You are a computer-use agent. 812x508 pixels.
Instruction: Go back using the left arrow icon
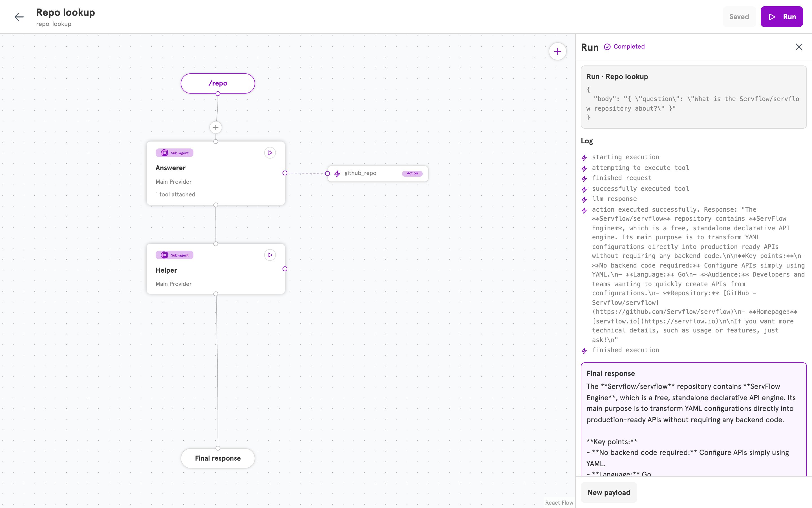(x=19, y=17)
